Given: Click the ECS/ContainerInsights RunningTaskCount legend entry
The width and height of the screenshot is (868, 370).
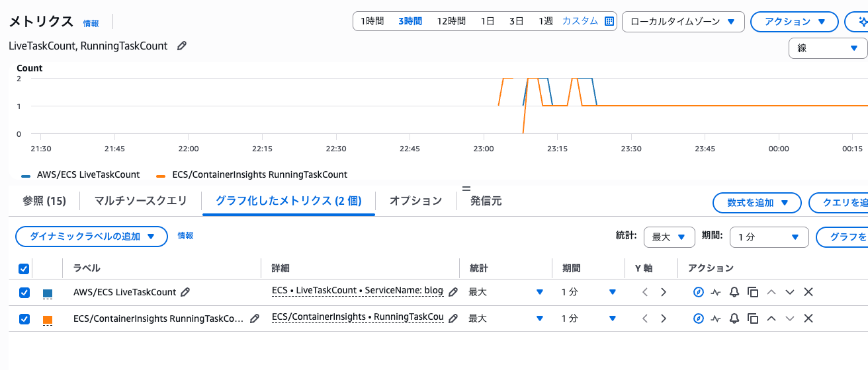Looking at the screenshot, I should pos(251,174).
